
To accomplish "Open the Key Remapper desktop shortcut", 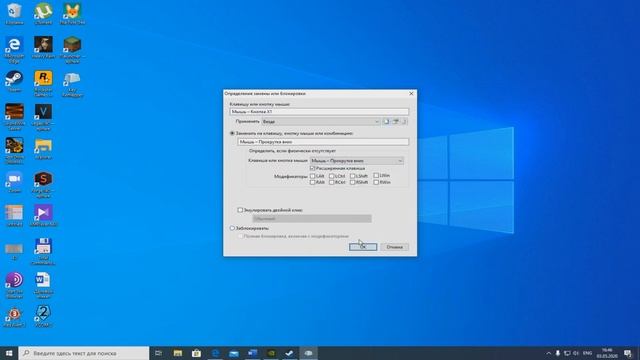I will click(72, 84).
